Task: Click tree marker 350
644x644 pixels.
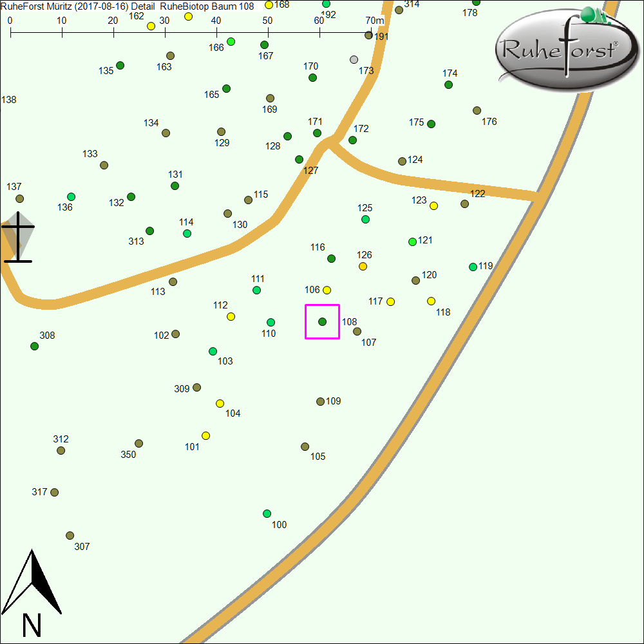Action: [138, 443]
